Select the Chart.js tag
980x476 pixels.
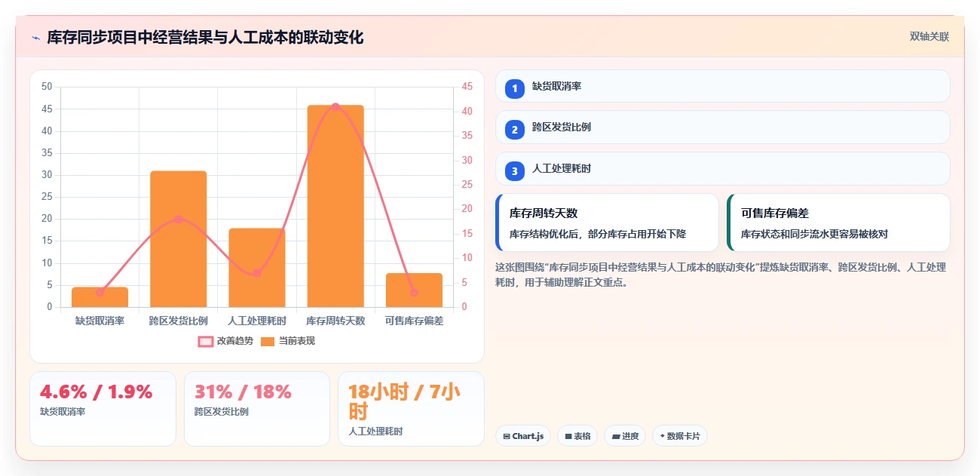523,436
